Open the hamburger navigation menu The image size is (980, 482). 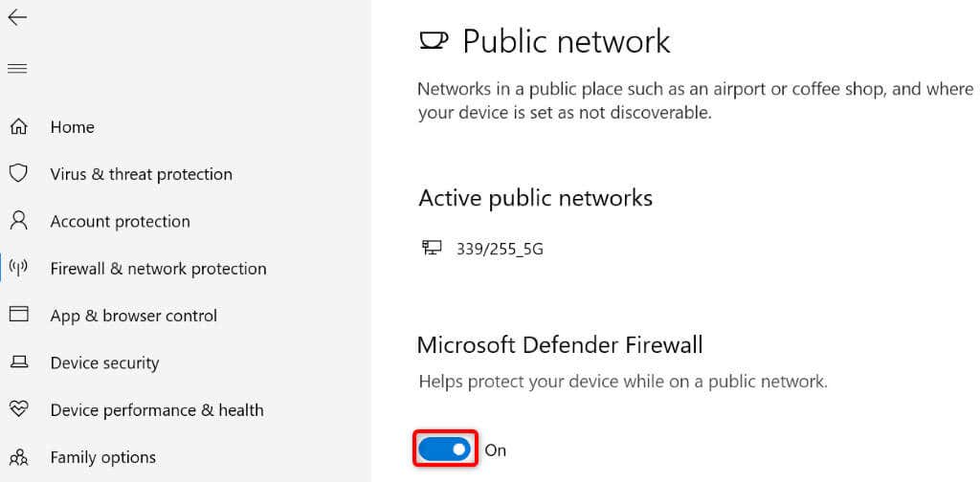(17, 68)
